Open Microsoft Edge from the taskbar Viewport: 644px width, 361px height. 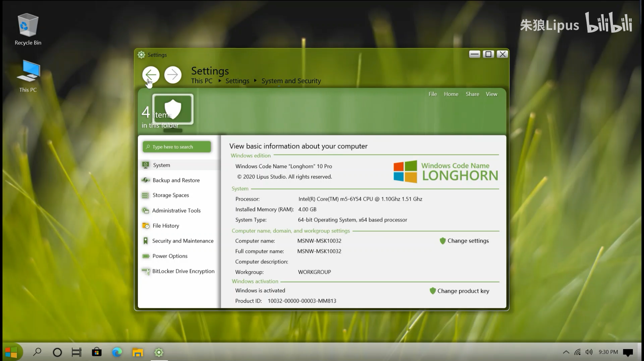tap(117, 352)
